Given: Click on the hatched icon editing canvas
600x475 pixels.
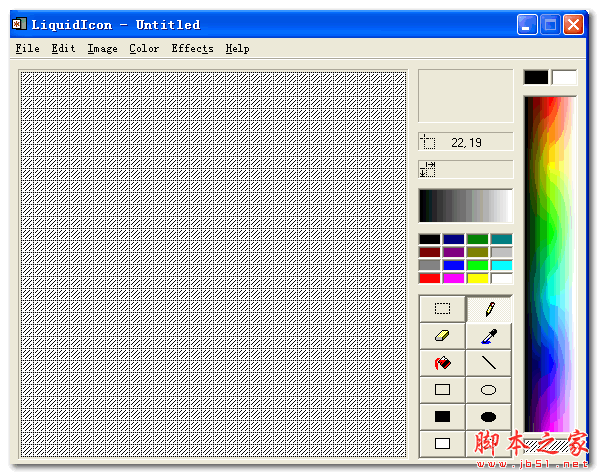Looking at the screenshot, I should click(x=214, y=264).
